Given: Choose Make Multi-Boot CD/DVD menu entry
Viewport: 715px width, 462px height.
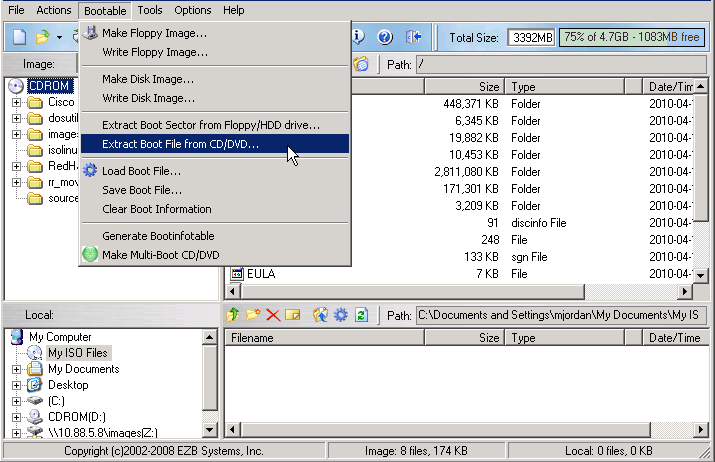Looking at the screenshot, I should (214, 255).
